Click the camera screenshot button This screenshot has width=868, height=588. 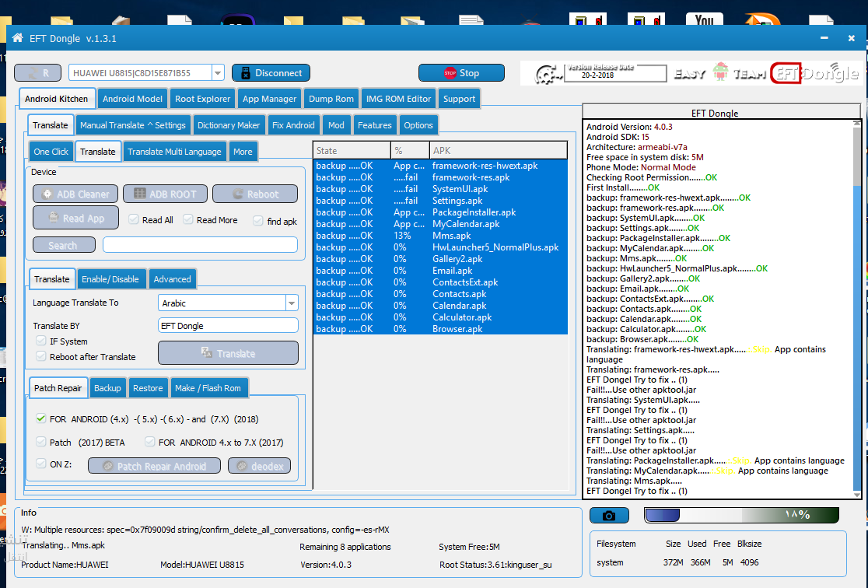(x=609, y=516)
